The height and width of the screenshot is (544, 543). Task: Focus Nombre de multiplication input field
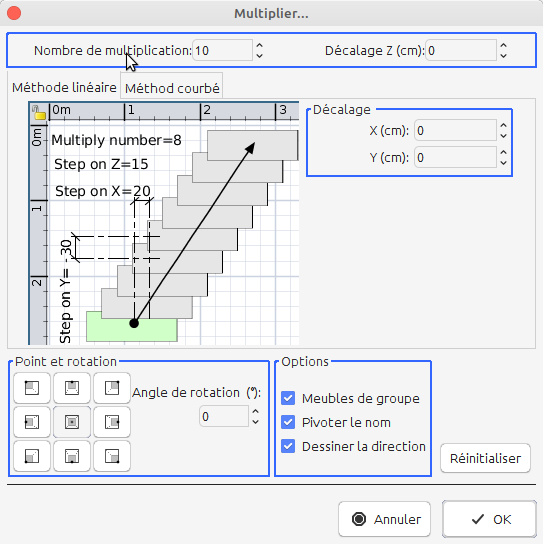click(222, 51)
